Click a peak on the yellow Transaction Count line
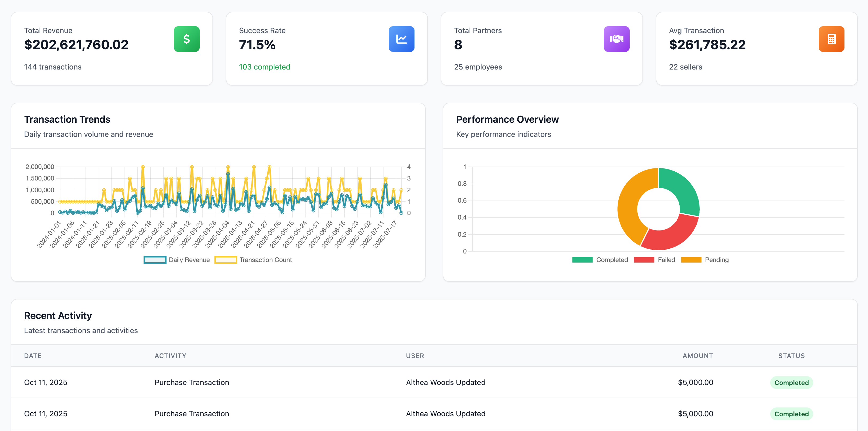868x431 pixels. 143,167
